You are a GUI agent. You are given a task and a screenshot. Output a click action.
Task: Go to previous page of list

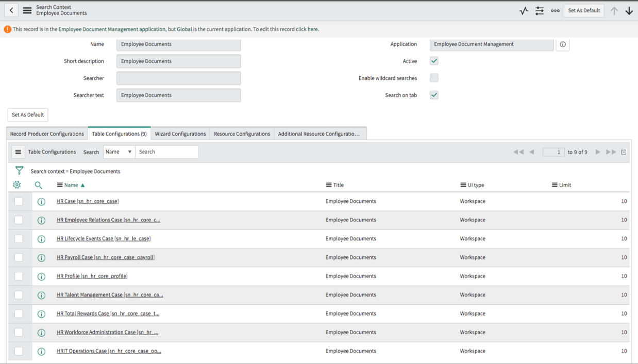tap(532, 152)
